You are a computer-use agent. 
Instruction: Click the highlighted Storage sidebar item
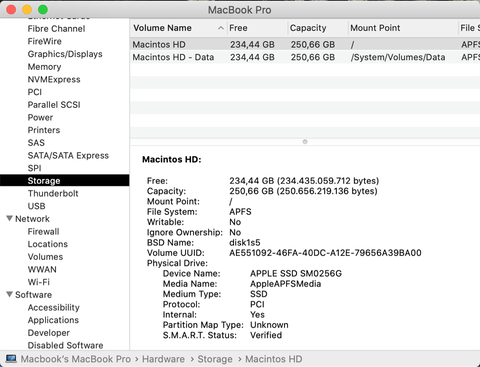65,180
